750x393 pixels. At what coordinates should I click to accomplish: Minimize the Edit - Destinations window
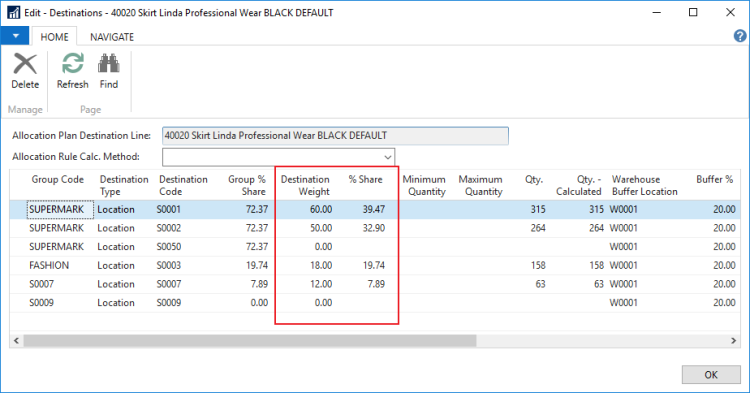click(657, 12)
